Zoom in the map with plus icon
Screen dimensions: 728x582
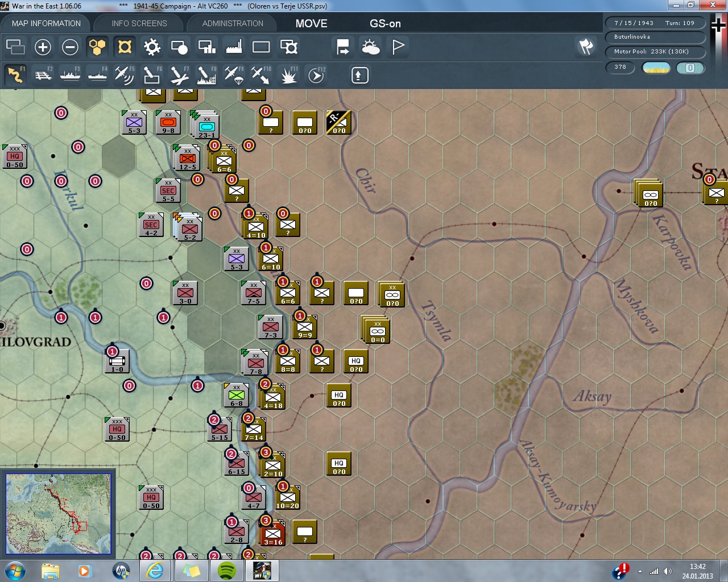point(43,47)
